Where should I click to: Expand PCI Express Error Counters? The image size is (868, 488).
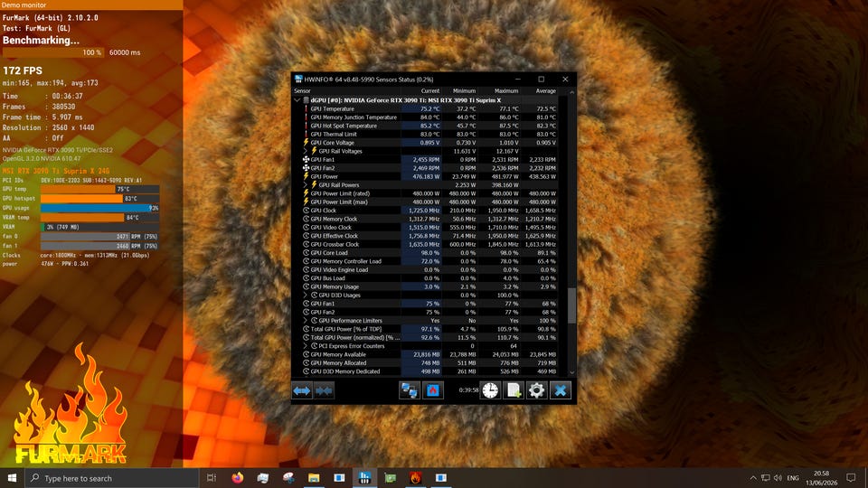click(306, 346)
